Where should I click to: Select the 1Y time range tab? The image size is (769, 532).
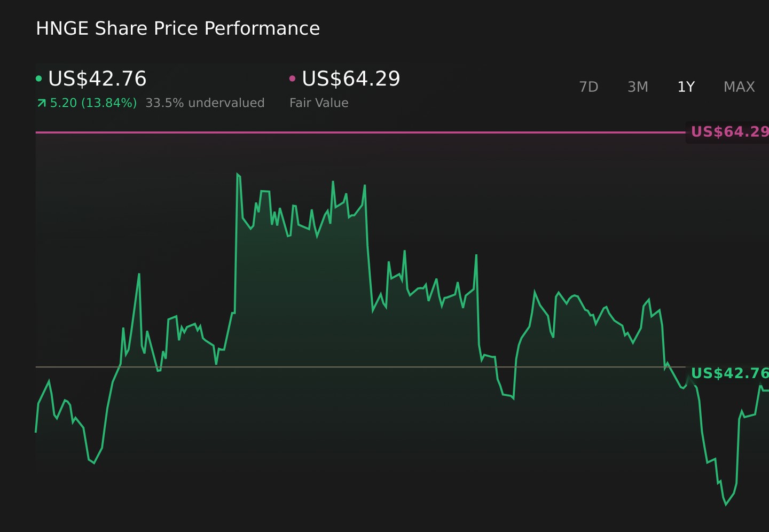coord(686,87)
